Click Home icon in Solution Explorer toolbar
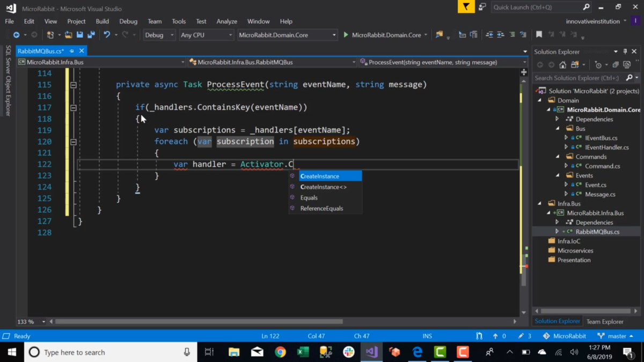 point(562,65)
